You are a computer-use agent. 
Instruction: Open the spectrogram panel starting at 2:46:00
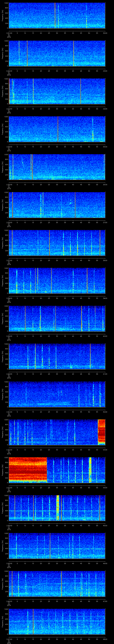pyautogui.click(x=57, y=584)
